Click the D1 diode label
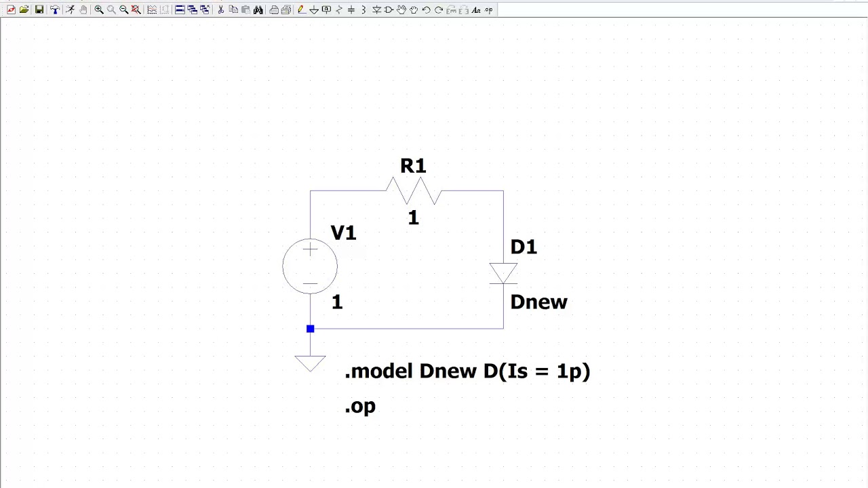 pos(524,247)
